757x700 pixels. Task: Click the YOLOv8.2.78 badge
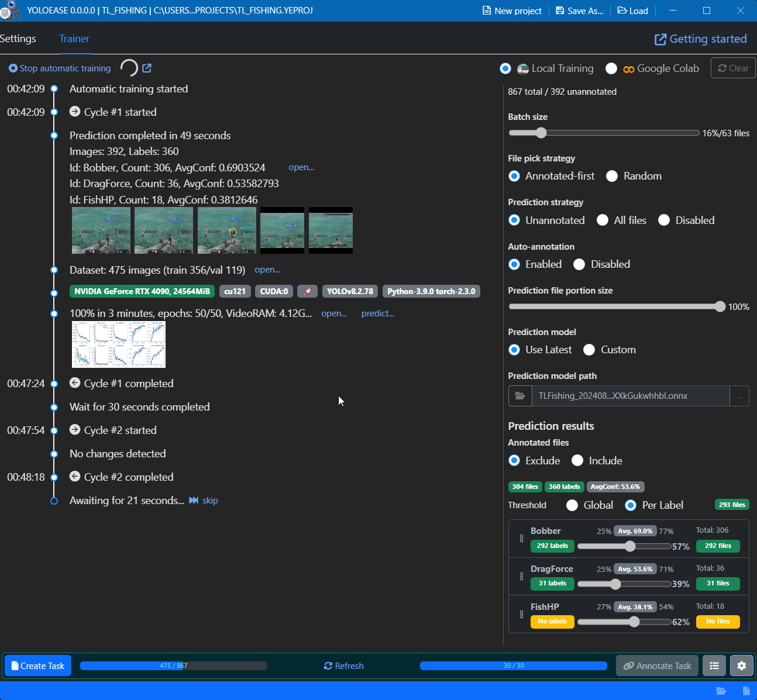point(350,291)
